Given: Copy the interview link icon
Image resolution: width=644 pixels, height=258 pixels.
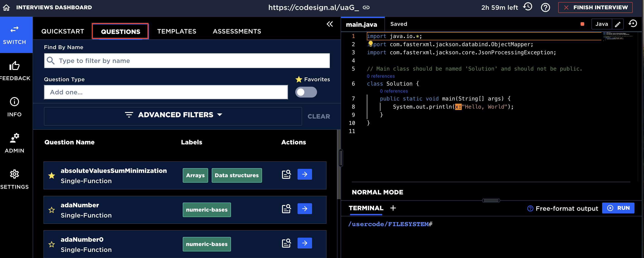Looking at the screenshot, I should tap(366, 7).
